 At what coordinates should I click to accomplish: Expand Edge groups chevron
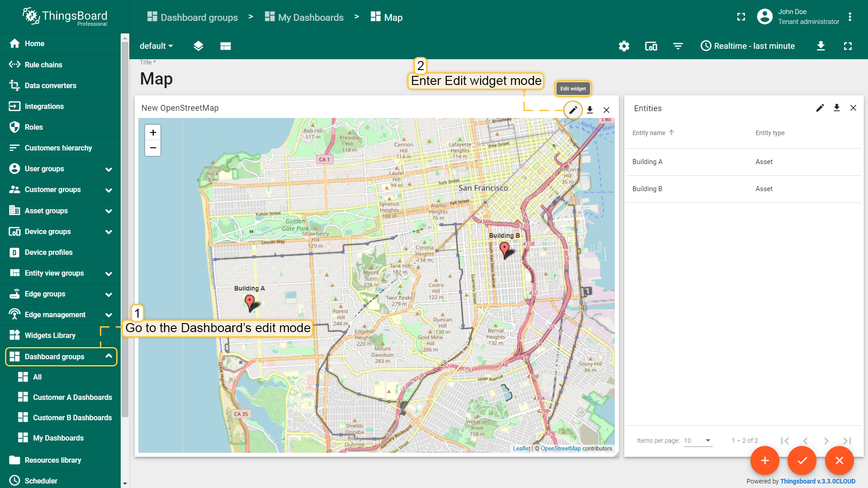(108, 295)
